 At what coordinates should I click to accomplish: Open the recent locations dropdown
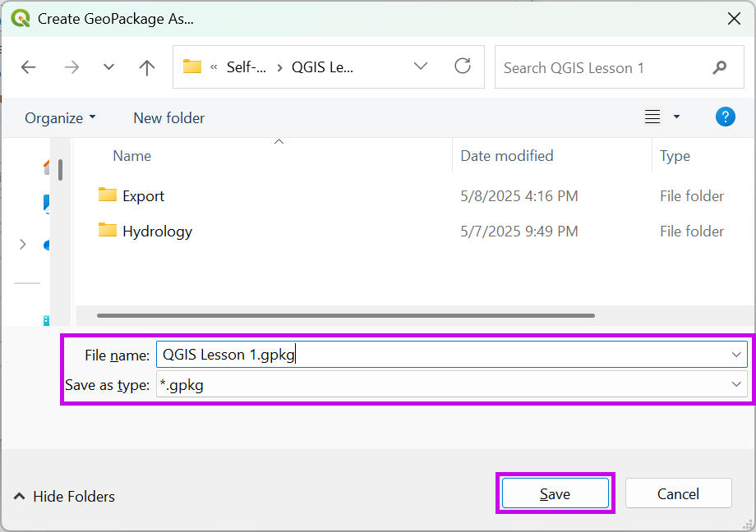pyautogui.click(x=108, y=67)
